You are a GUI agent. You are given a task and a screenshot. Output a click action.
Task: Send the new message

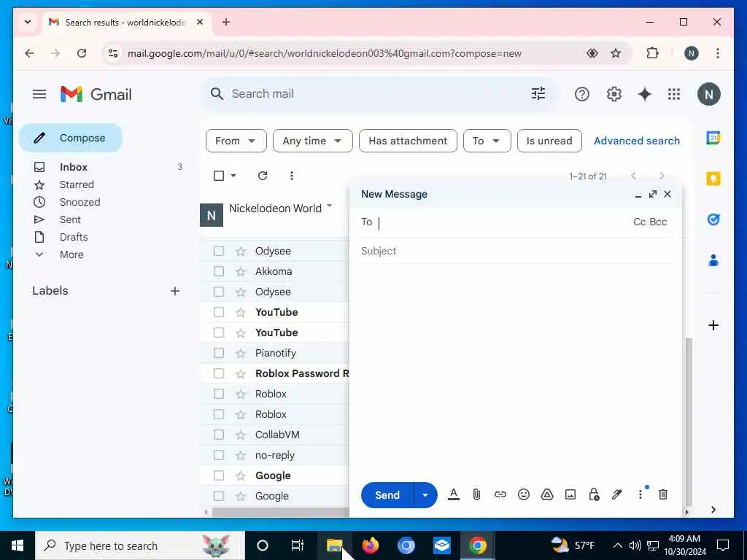click(387, 495)
